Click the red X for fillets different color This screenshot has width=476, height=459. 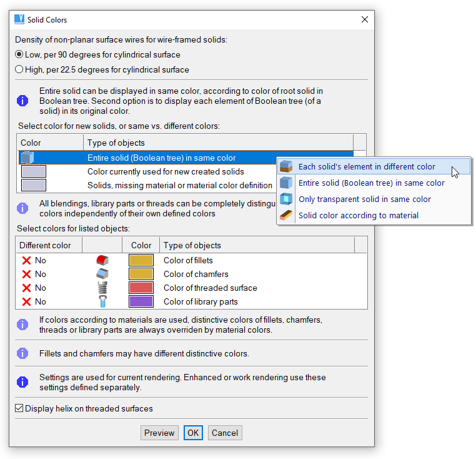(x=26, y=260)
